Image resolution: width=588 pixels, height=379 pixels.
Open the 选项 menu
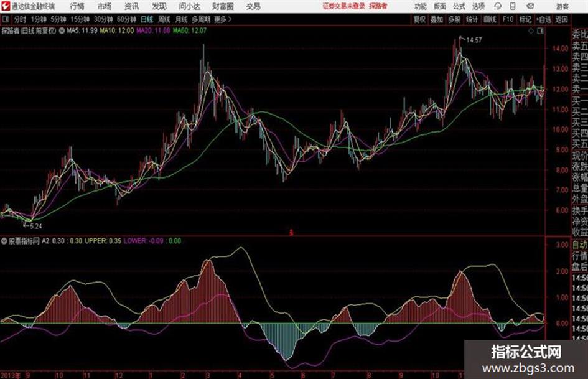(x=478, y=6)
